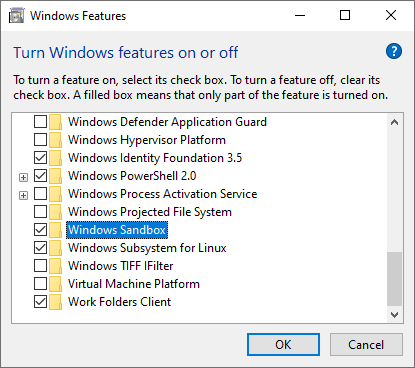Enable Virtual Machine Platform checkbox
Image resolution: width=415 pixels, height=368 pixels.
pos(40,284)
